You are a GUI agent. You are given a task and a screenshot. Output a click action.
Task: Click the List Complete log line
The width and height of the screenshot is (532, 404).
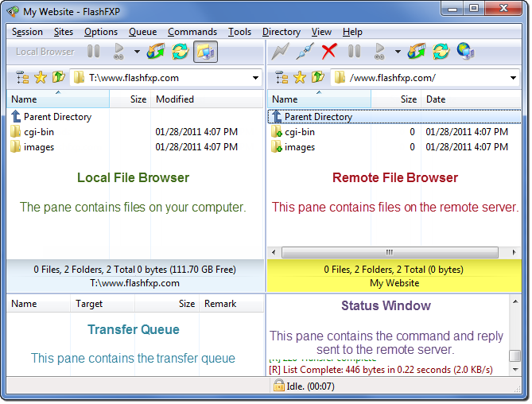[380, 369]
